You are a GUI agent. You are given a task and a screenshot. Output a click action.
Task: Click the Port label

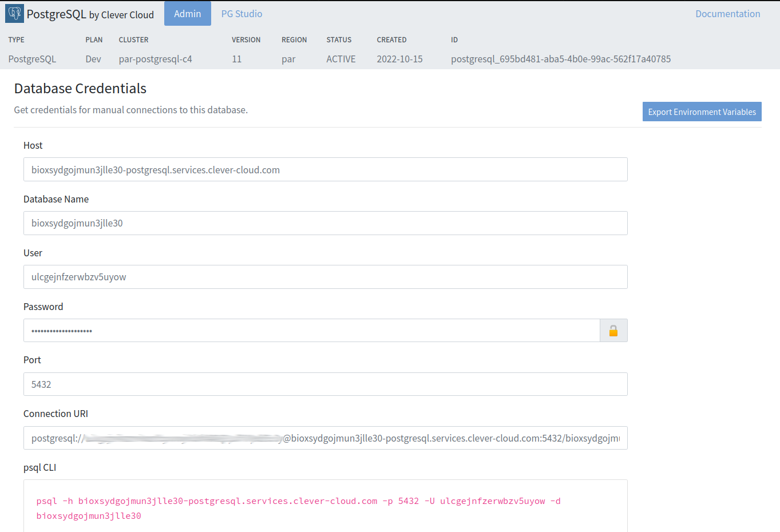[x=32, y=360]
